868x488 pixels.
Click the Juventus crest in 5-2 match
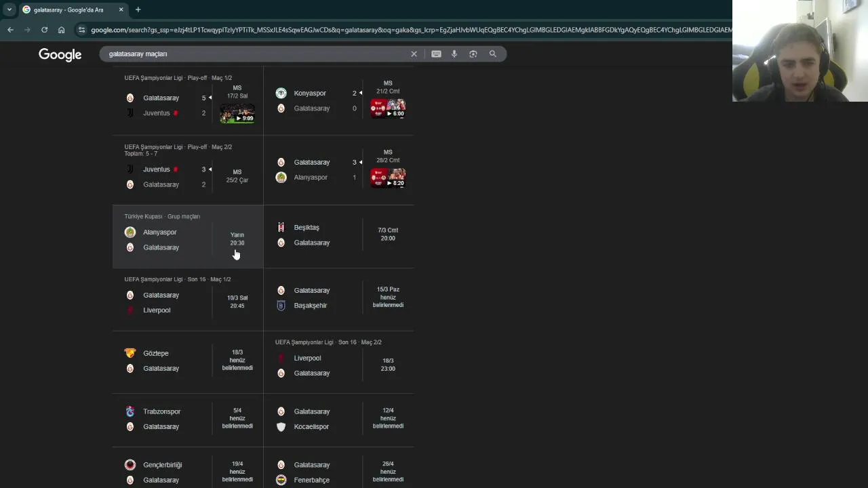130,113
